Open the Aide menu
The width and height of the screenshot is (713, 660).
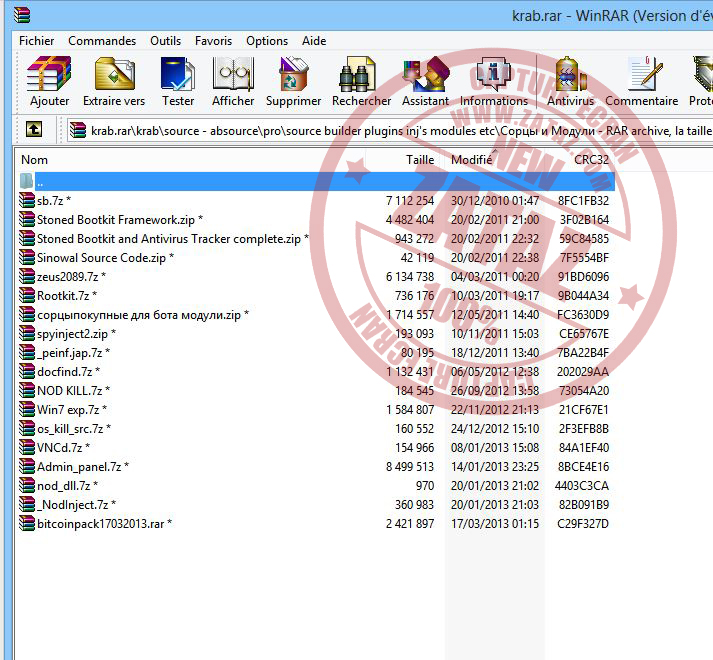[x=314, y=41]
